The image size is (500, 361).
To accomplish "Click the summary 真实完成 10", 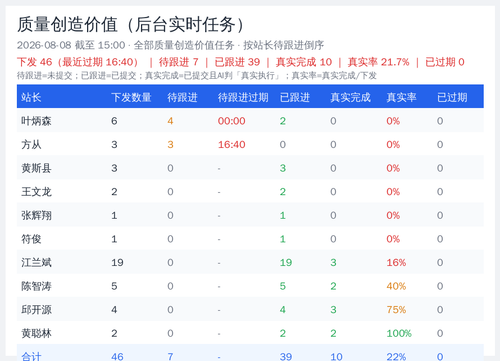I will tap(304, 62).
